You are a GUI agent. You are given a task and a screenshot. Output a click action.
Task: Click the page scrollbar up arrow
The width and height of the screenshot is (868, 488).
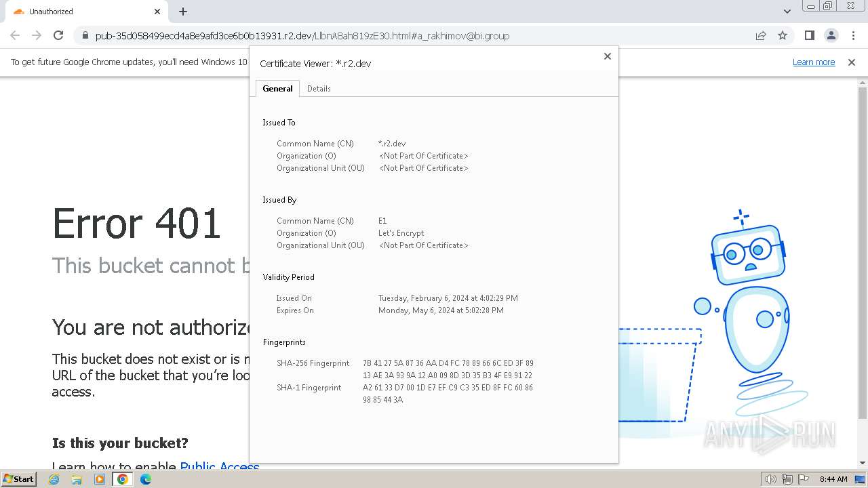tap(863, 83)
